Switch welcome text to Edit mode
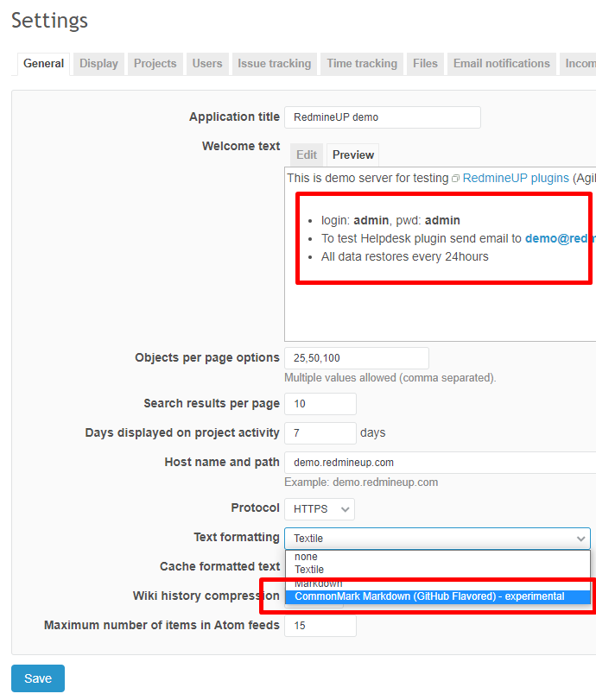Screen dimensions: 596x700 point(307,155)
